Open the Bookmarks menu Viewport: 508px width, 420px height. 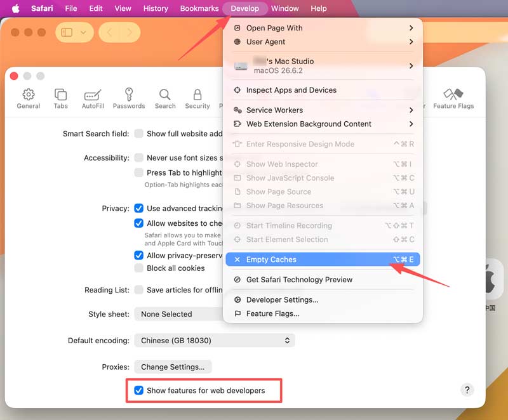[x=199, y=8]
